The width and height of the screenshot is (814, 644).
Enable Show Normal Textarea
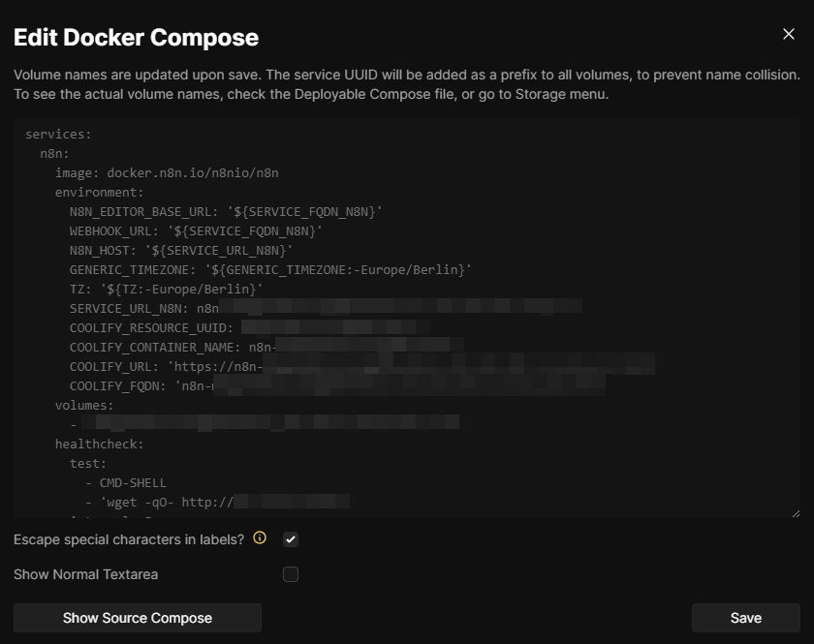coord(291,574)
